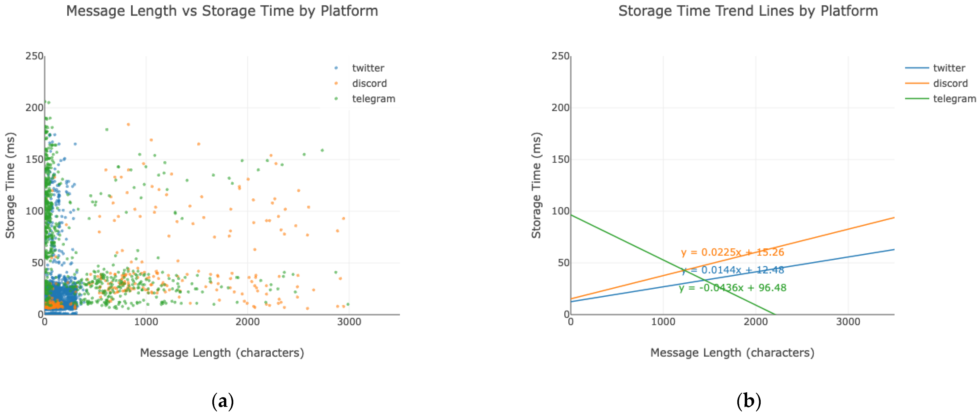Click the trend chart's 'Message Length (characters)' x-axis label

click(732, 353)
